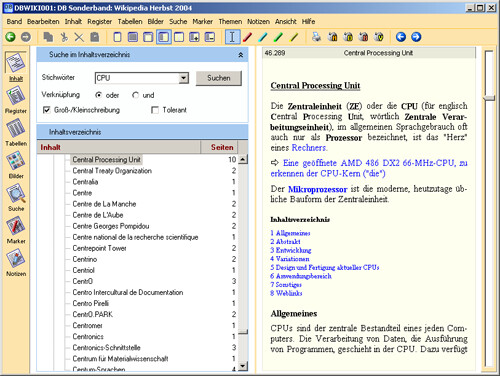Open the Notizen sidebar panel
This screenshot has width=500, height=376.
click(16, 263)
